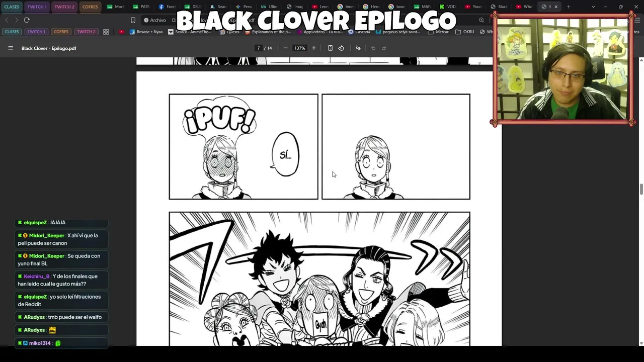Image resolution: width=644 pixels, height=362 pixels.
Task: Click ARudyxs's 'el waifo' chat message
Action: point(61,317)
